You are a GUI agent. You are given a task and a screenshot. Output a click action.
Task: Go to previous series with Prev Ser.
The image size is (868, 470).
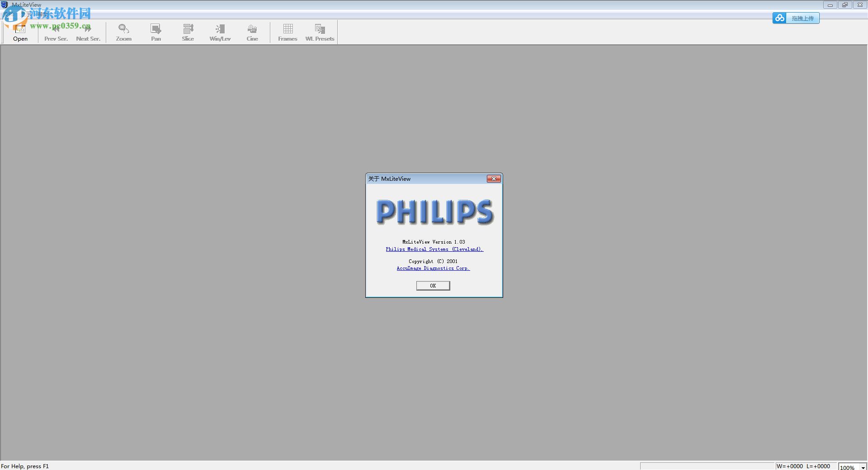(x=55, y=32)
